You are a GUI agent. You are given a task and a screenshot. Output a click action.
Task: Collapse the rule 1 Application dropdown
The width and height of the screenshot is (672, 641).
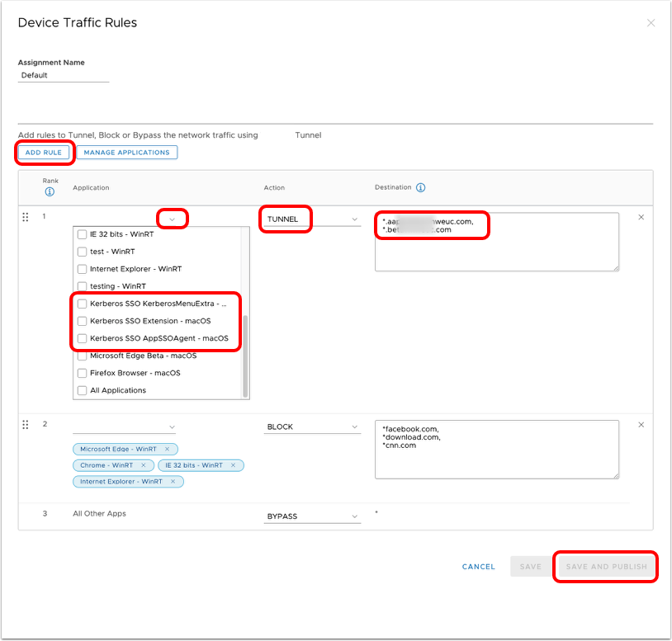pyautogui.click(x=172, y=219)
